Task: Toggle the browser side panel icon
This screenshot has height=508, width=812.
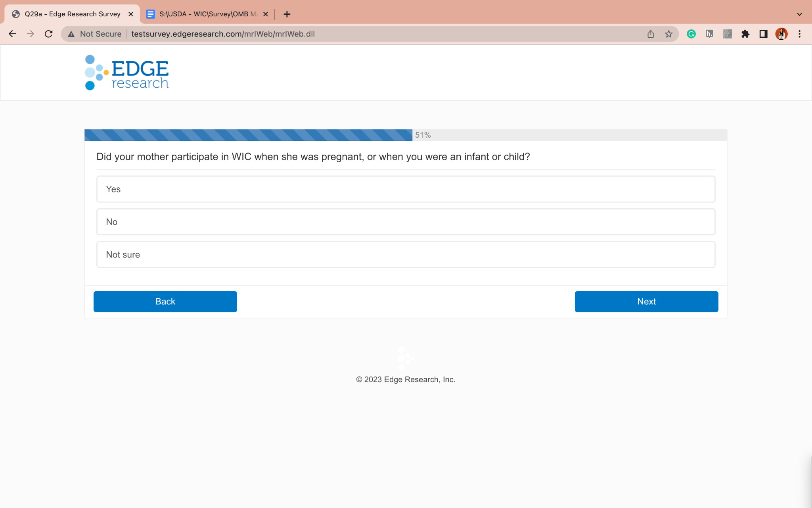Action: click(763, 34)
